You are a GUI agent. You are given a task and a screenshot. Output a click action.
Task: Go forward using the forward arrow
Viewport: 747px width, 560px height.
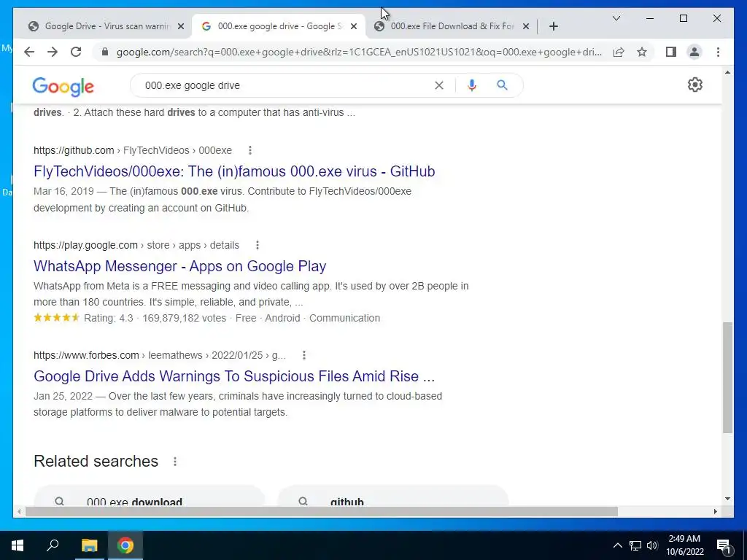[x=53, y=52]
